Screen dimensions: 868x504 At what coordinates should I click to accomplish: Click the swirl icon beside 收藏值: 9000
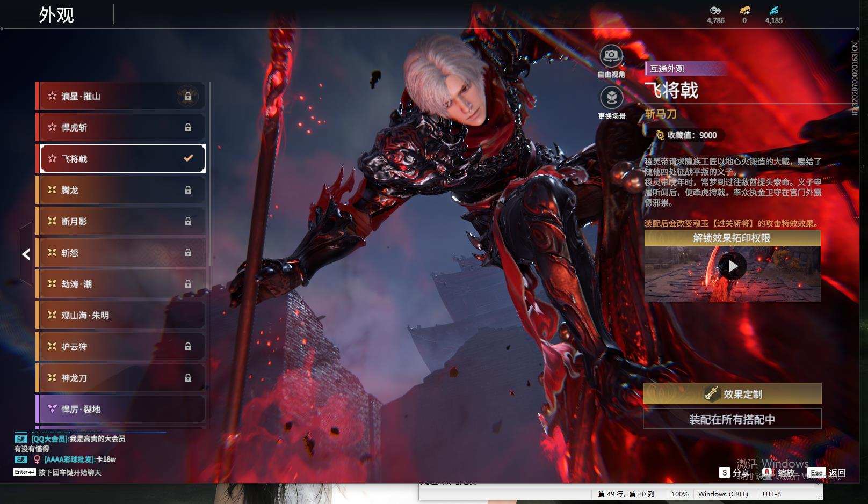660,135
